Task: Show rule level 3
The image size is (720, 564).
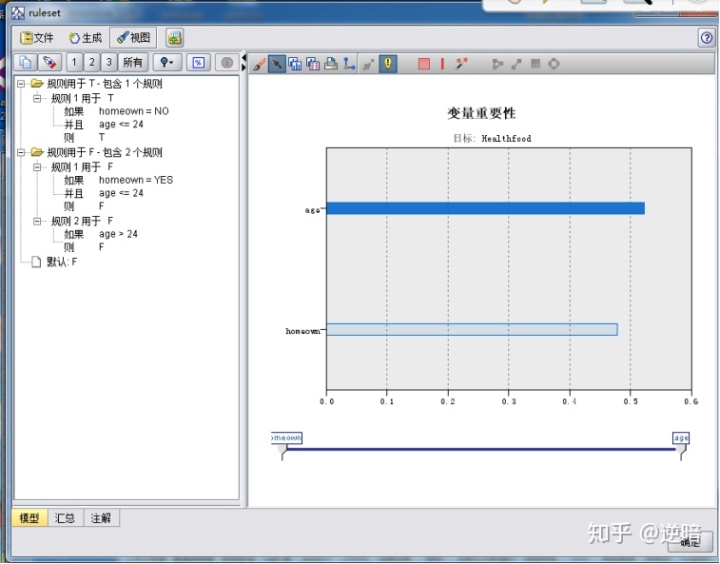Action: 109,62
